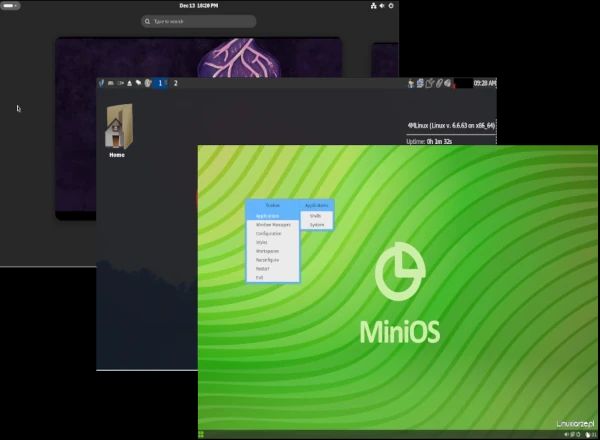Image resolution: width=600 pixels, height=440 pixels.
Task: Click the 4MLinux kernel version text
Action: click(451, 125)
